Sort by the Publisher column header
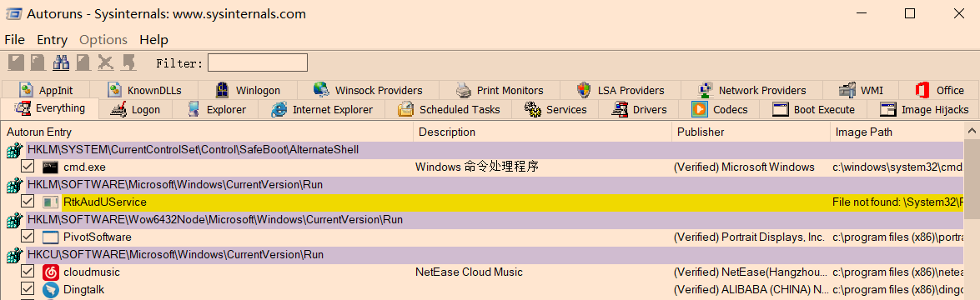 (751, 132)
